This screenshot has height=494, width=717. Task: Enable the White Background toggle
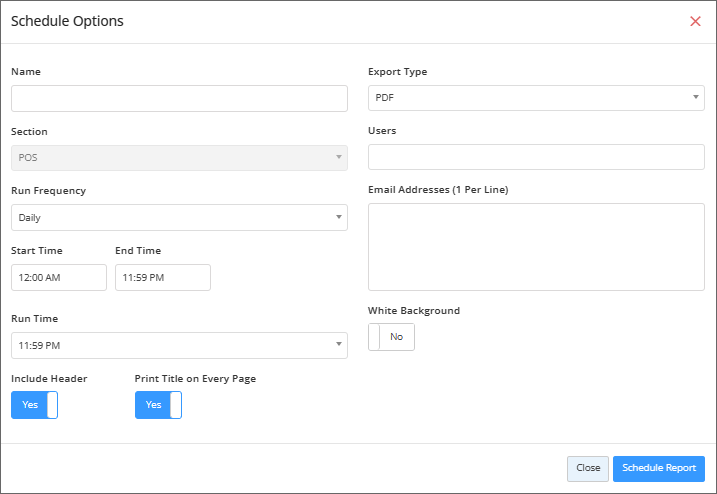391,337
